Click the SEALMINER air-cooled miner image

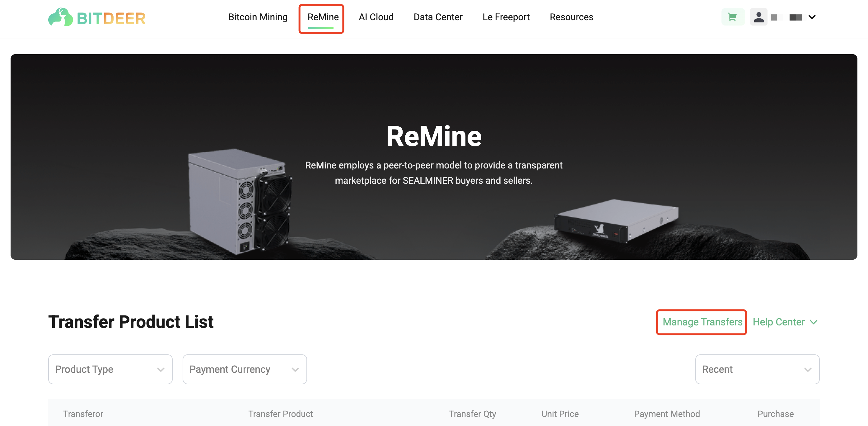[x=240, y=201]
